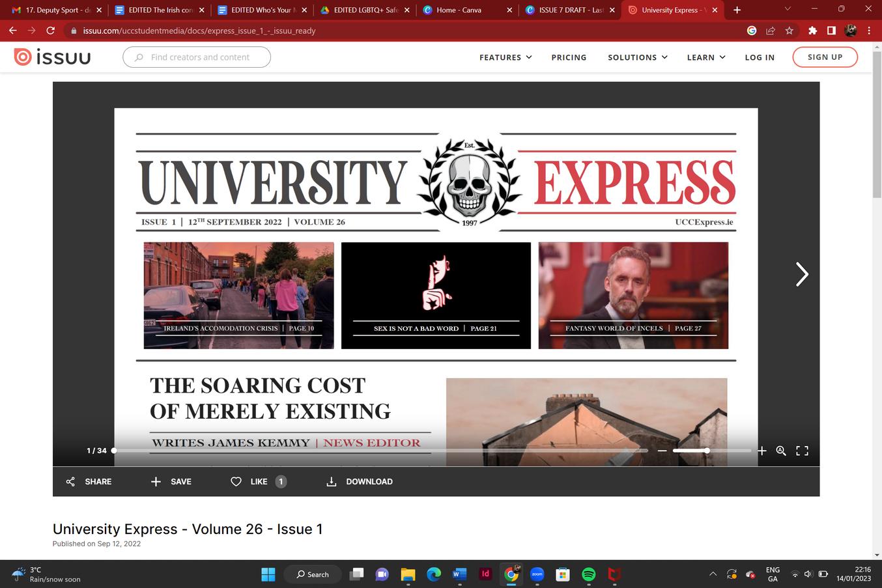
Task: Open Chrome profile avatar
Action: point(851,31)
